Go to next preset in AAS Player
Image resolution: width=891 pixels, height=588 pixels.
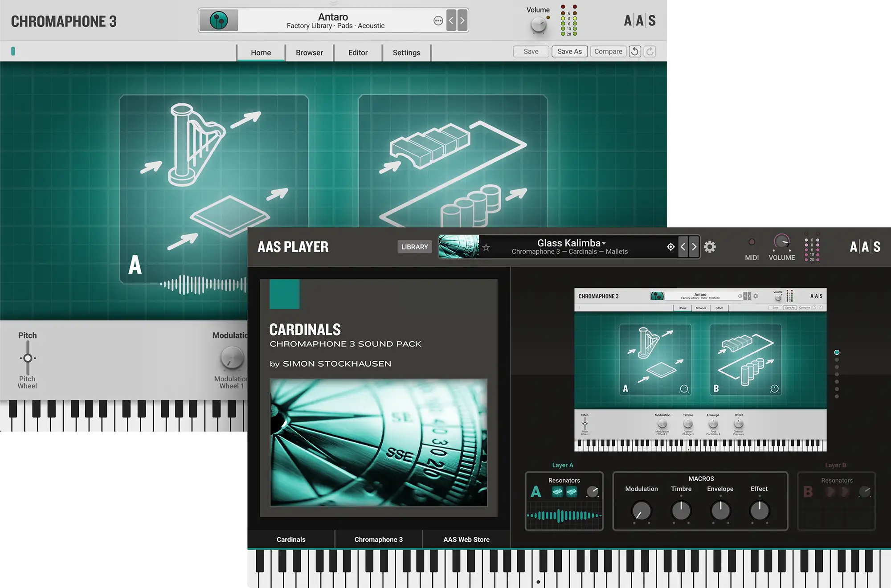pos(694,247)
